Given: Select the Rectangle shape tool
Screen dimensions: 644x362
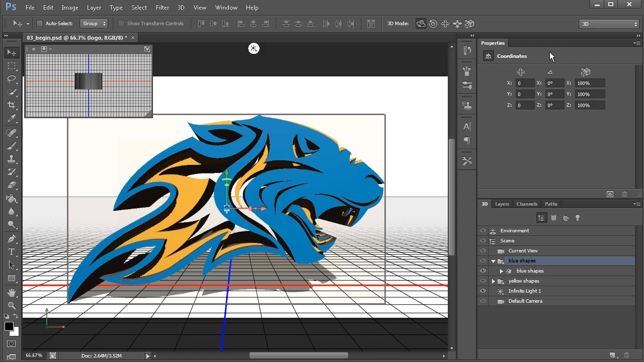Looking at the screenshot, I should coord(12,278).
